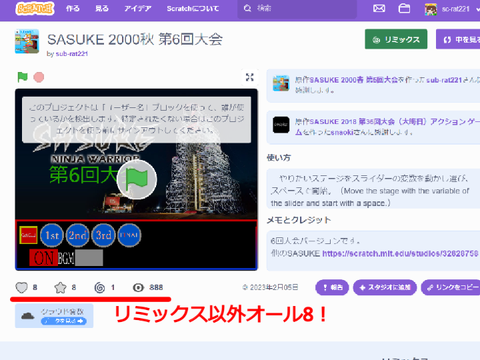480x360 pixels.
Task: Open SASUKE 2018 第36回大会 project link
Action: [388, 126]
